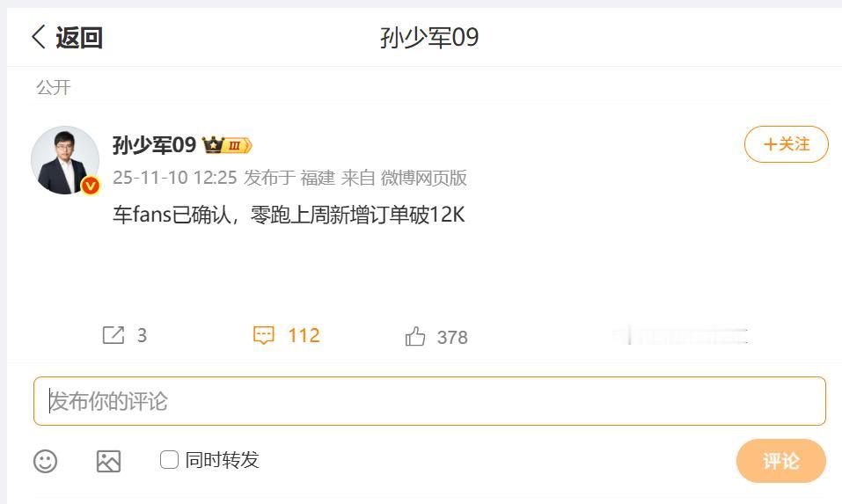The image size is (842, 504).
Task: Open the 孙少军09 username link in post
Action: [155, 145]
